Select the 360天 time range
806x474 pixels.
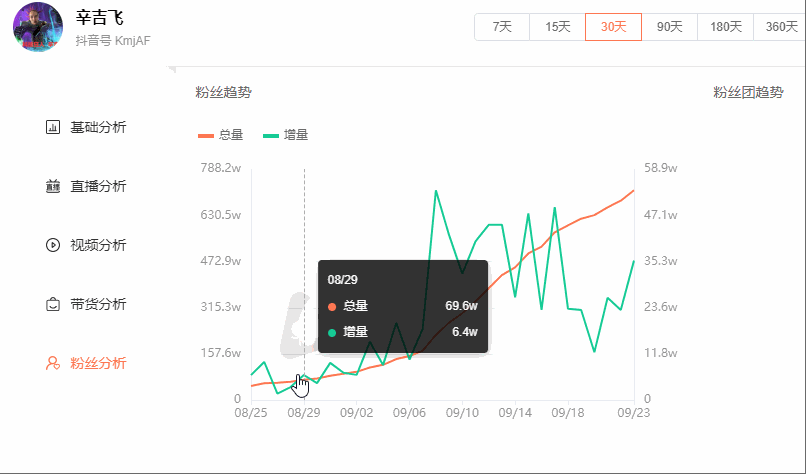tap(781, 27)
